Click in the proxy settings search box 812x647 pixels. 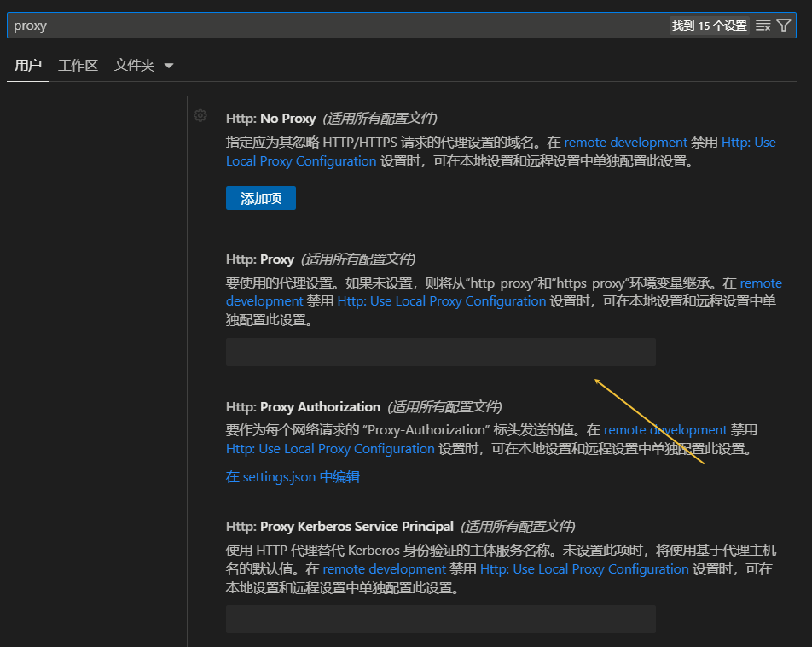(341, 26)
